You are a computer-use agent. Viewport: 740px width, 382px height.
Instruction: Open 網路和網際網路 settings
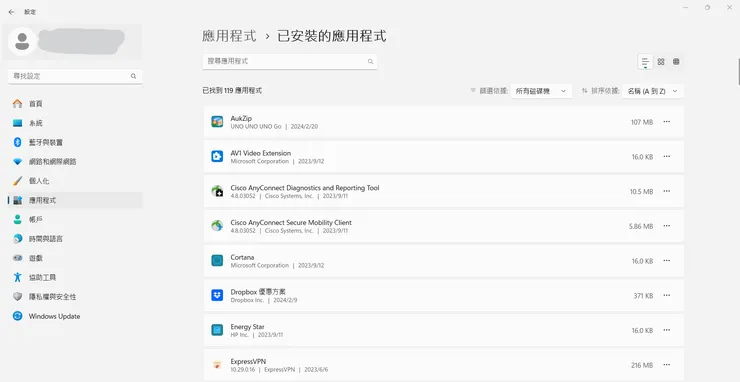click(x=75, y=161)
